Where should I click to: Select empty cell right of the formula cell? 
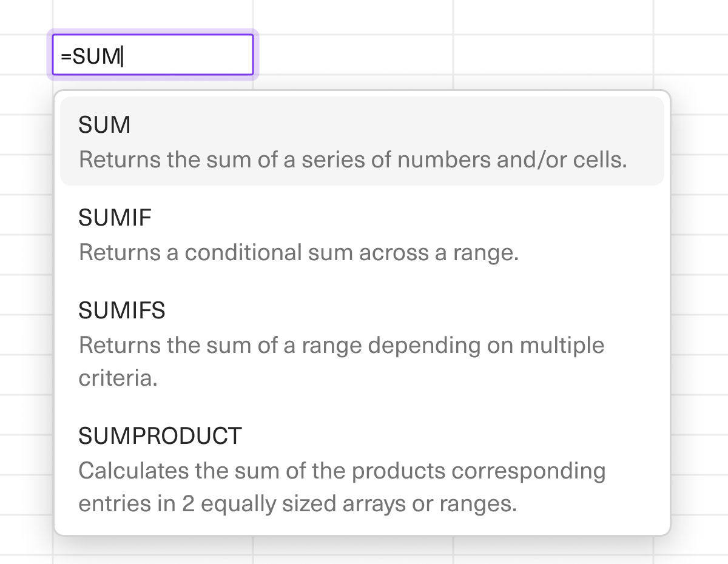[353, 55]
